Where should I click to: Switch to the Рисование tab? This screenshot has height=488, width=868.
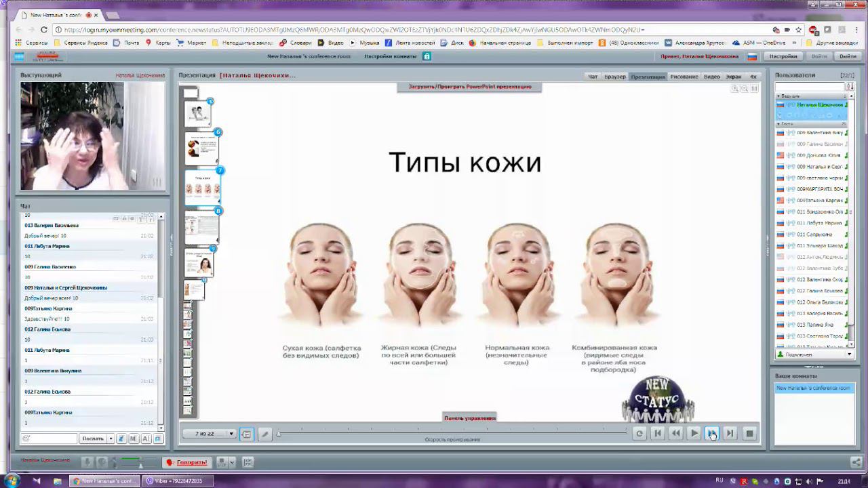pos(684,77)
